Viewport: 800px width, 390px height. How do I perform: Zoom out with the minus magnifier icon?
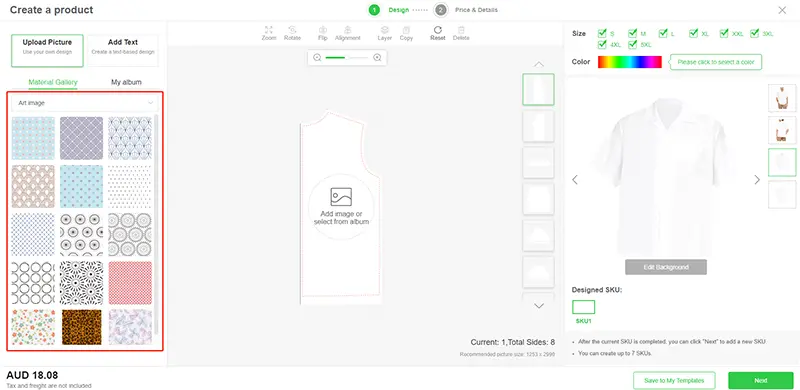point(317,58)
